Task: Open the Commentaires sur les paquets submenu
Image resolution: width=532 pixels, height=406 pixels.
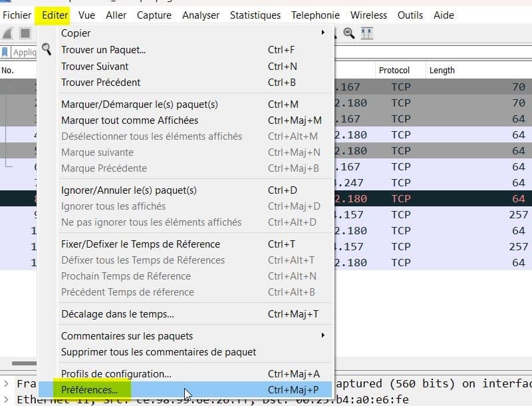Action: [116, 337]
